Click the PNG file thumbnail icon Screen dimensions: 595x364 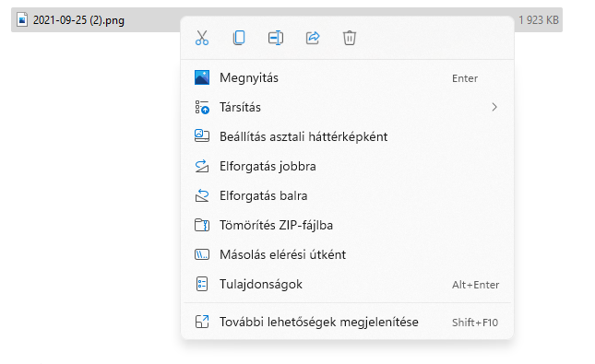(x=22, y=19)
